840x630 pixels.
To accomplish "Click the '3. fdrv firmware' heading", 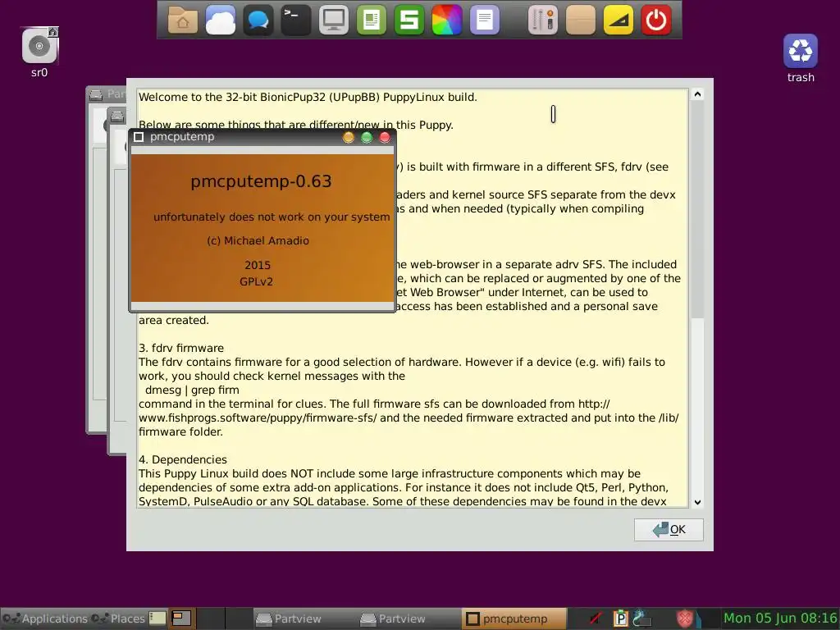I will click(181, 348).
